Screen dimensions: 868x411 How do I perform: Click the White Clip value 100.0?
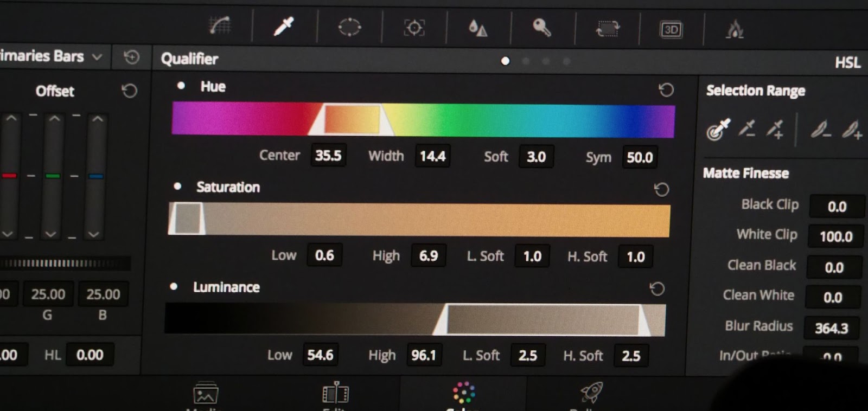click(x=835, y=236)
